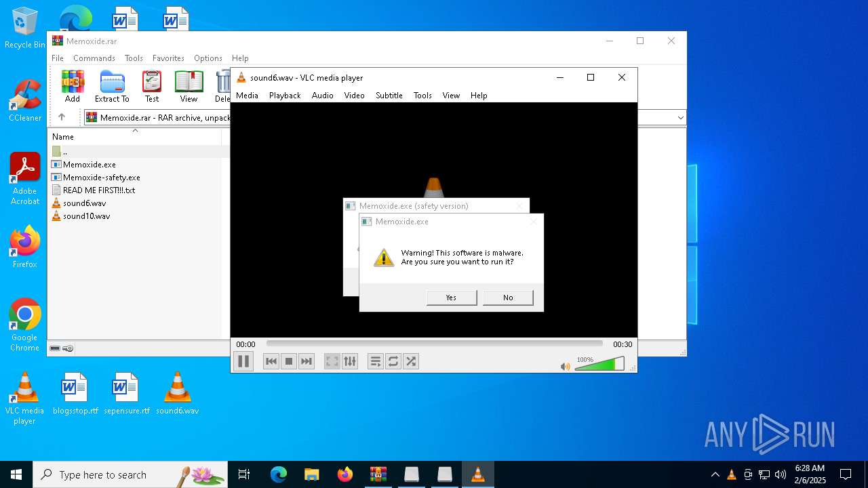Screen dimensions: 868x488
Task: Open Recycle Bin desktop icon
Action: [25, 28]
